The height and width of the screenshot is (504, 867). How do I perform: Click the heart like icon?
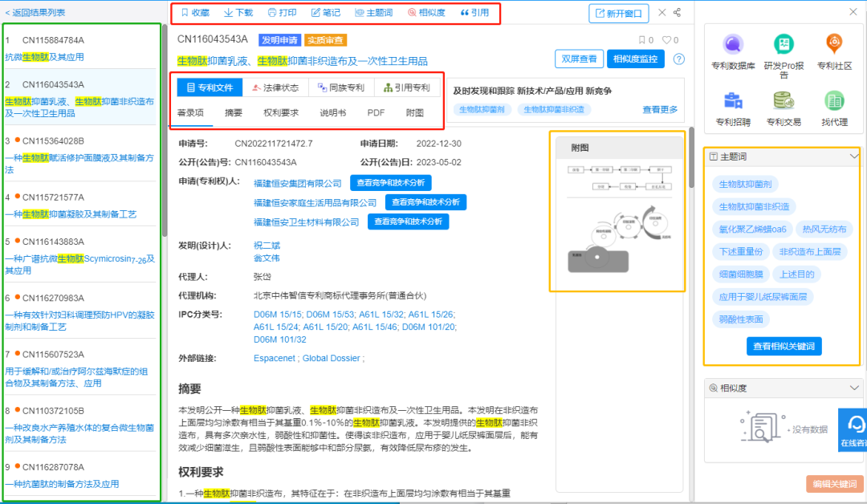[x=667, y=40]
